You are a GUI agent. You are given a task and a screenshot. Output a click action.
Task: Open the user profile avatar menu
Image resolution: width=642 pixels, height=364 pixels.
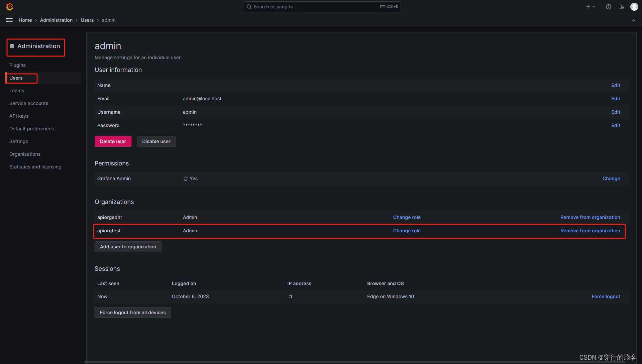634,6
